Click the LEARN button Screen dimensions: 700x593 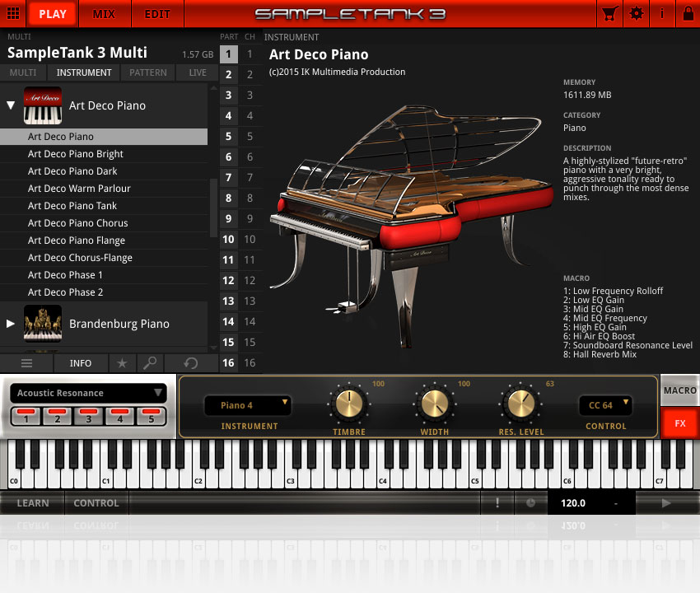point(33,502)
